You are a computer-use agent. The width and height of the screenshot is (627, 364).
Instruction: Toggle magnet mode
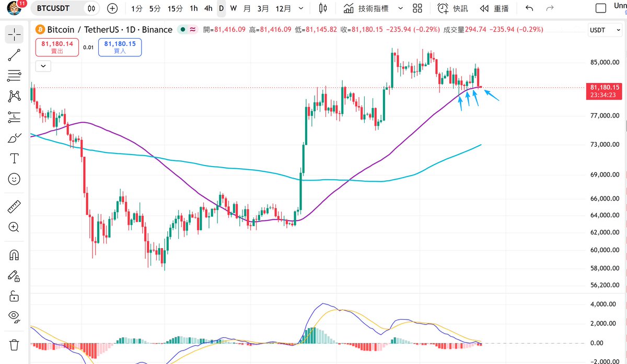pyautogui.click(x=14, y=255)
